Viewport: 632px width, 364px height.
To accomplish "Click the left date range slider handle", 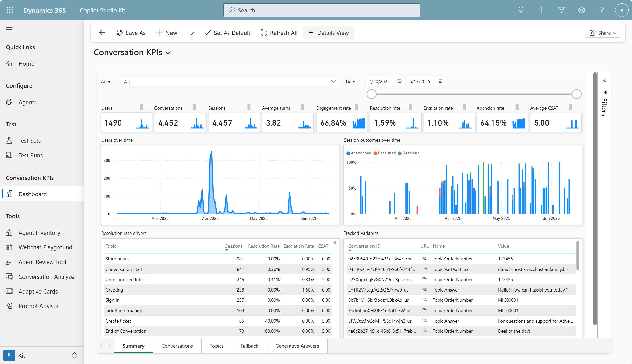I will [371, 94].
